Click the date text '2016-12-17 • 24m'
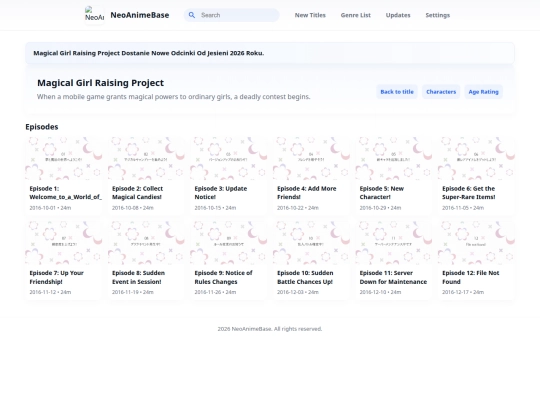Image resolution: width=540 pixels, height=405 pixels. (463, 292)
